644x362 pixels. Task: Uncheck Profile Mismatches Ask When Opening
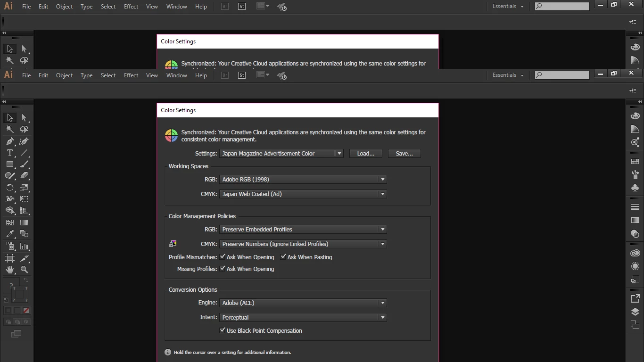click(x=223, y=257)
